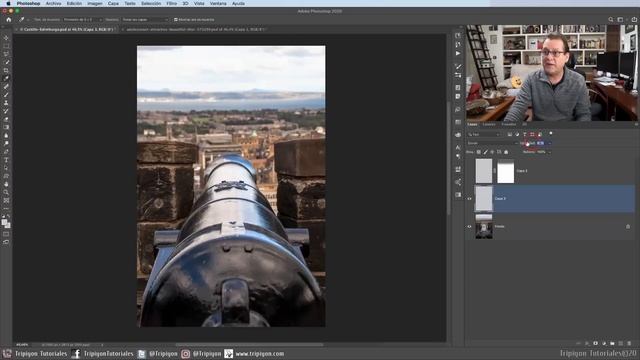Image resolution: width=640 pixels, height=360 pixels.
Task: Open the Capa menu
Action: [x=113, y=3]
